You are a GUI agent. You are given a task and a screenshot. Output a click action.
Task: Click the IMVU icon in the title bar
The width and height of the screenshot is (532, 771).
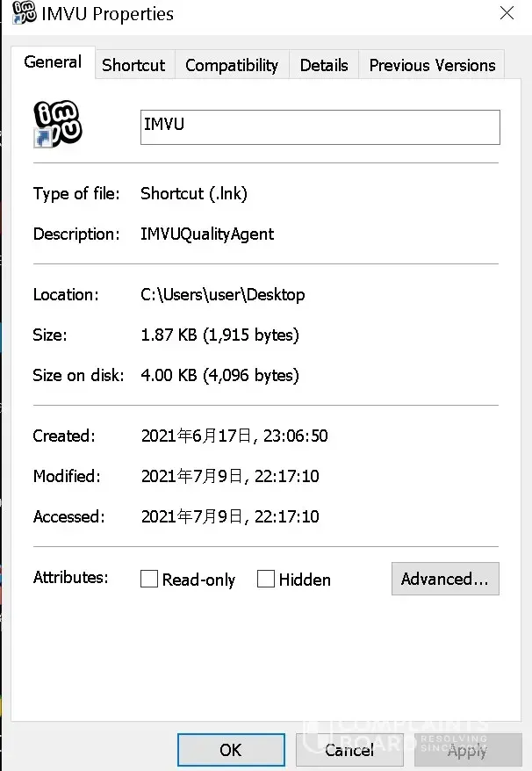25,13
